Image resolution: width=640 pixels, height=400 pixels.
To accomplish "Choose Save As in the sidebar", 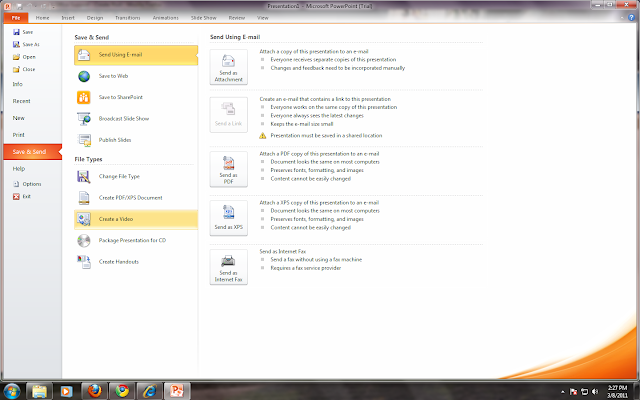I will 26,44.
